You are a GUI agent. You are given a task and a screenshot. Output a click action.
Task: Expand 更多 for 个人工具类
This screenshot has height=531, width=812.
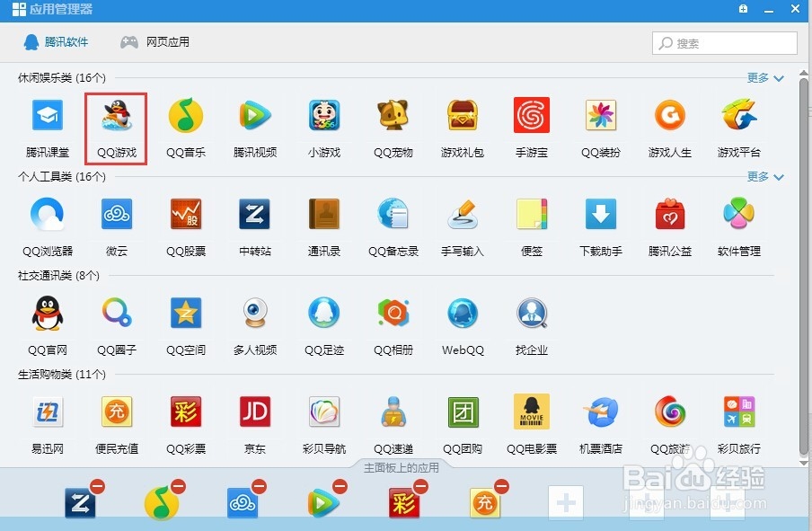(x=765, y=177)
